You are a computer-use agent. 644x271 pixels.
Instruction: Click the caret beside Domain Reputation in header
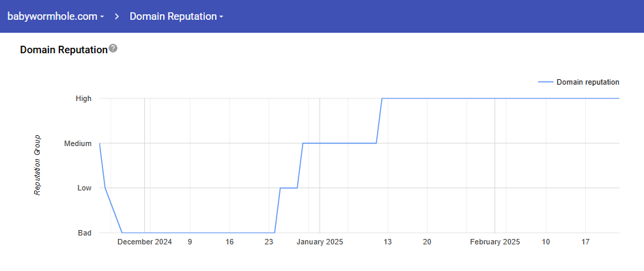pyautogui.click(x=221, y=17)
